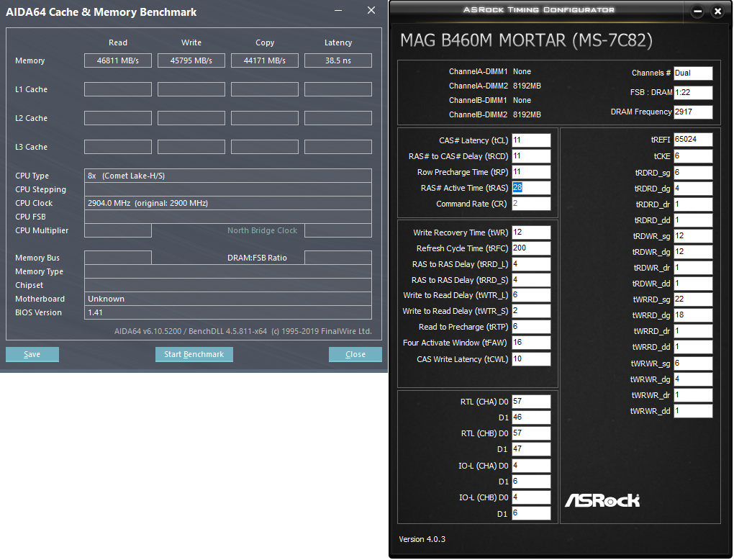
Task: Click the DRAM Frequency field 2917
Action: coord(693,112)
